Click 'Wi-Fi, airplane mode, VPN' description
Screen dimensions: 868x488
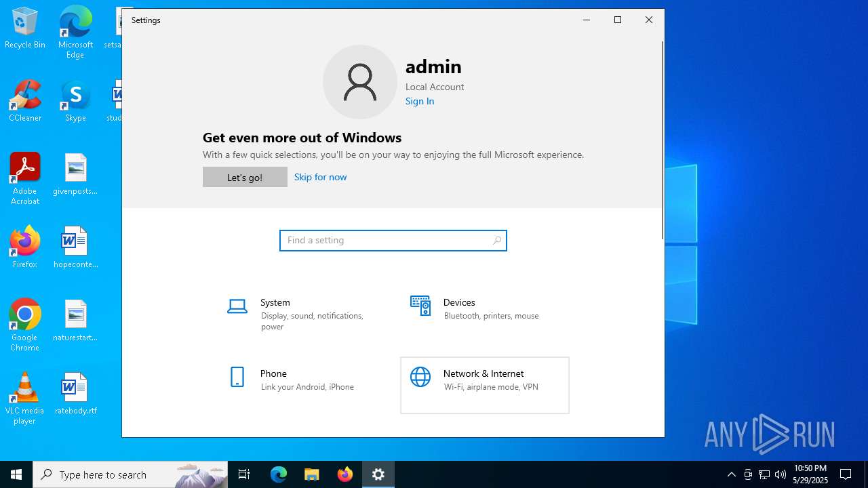[x=491, y=387]
